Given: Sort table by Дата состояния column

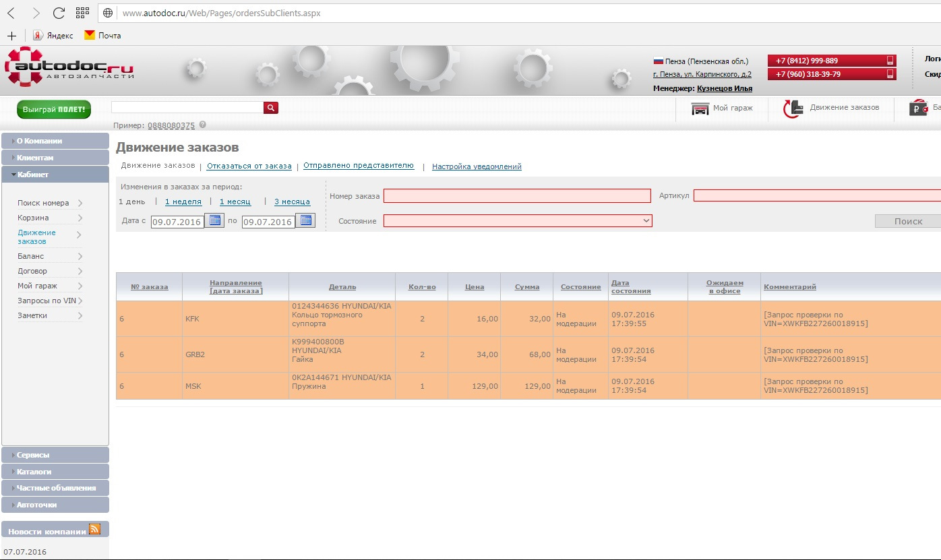Looking at the screenshot, I should tap(631, 286).
